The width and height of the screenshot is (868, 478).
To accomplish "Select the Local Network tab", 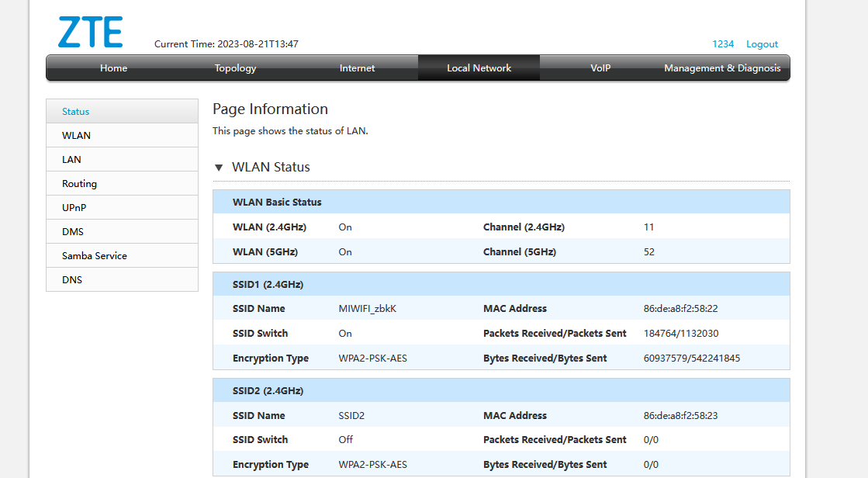I will tap(479, 68).
